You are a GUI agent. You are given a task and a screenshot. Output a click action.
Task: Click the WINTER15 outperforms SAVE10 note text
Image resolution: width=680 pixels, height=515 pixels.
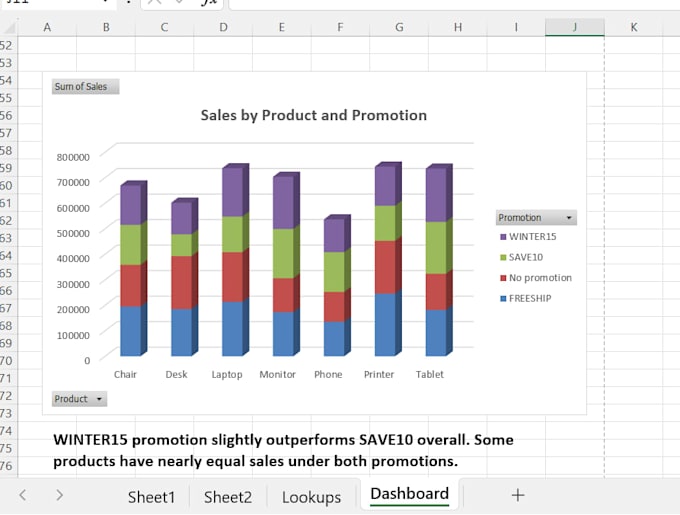[283, 450]
